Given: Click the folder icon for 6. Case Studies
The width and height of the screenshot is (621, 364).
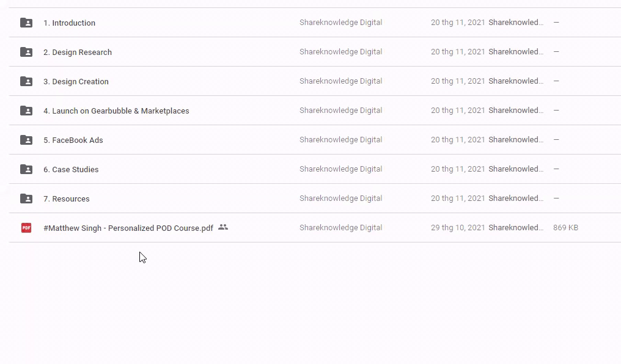Looking at the screenshot, I should coord(26,169).
